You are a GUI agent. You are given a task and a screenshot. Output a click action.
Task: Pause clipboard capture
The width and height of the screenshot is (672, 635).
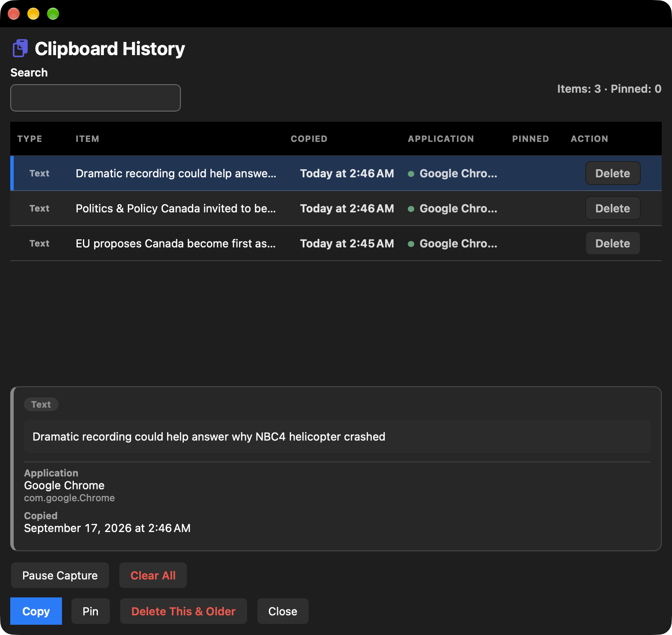(60, 575)
